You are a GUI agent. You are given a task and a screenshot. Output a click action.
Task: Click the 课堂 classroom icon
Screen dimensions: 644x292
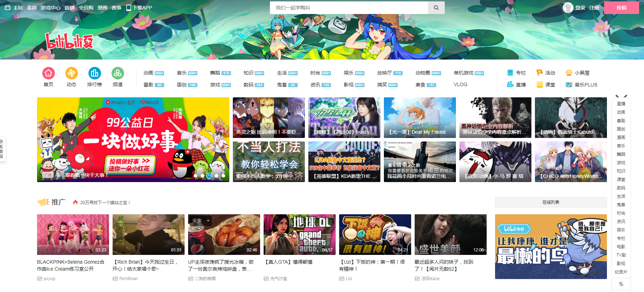[539, 84]
